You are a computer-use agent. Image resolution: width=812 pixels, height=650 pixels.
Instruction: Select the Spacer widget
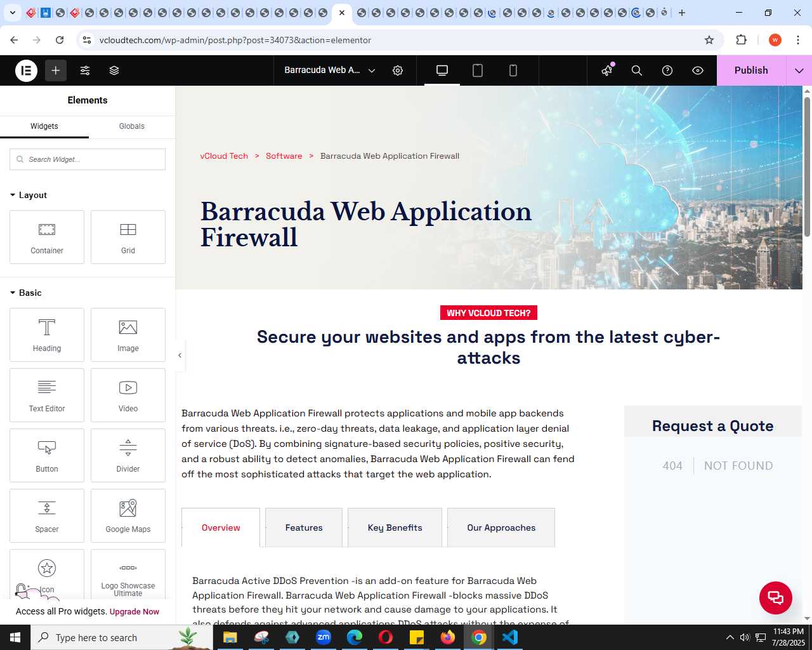(47, 515)
